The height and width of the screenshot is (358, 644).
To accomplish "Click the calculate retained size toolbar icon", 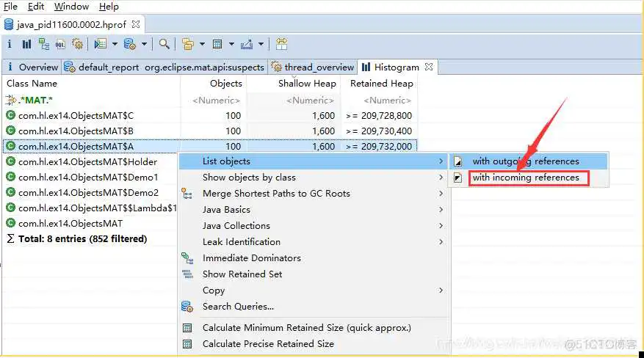I will (217, 44).
